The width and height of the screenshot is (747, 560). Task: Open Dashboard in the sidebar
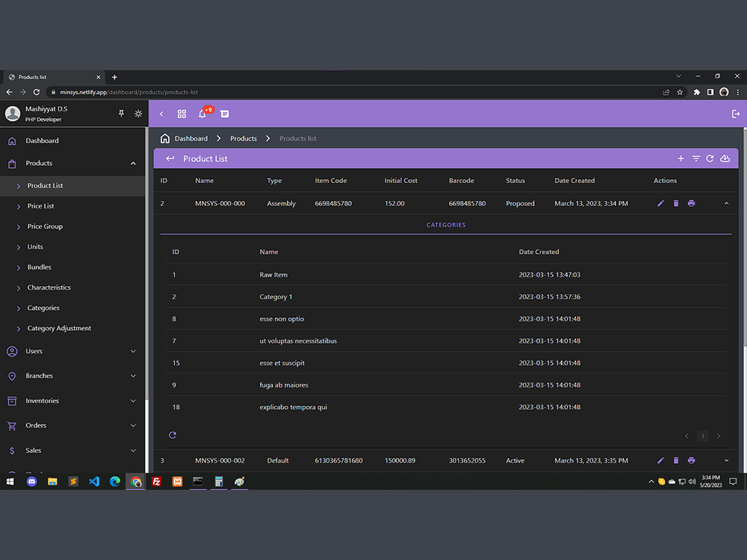click(x=72, y=140)
